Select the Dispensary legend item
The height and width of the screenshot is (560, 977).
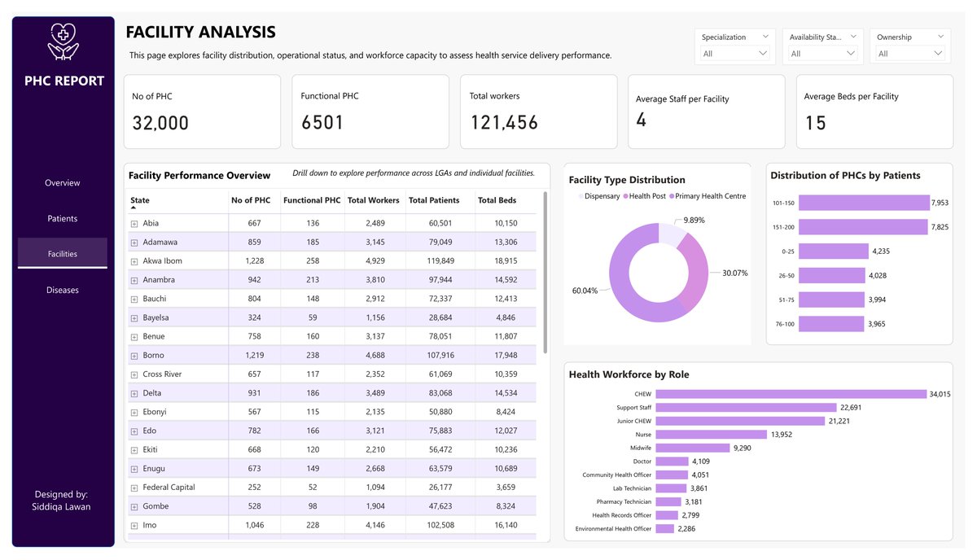point(598,196)
